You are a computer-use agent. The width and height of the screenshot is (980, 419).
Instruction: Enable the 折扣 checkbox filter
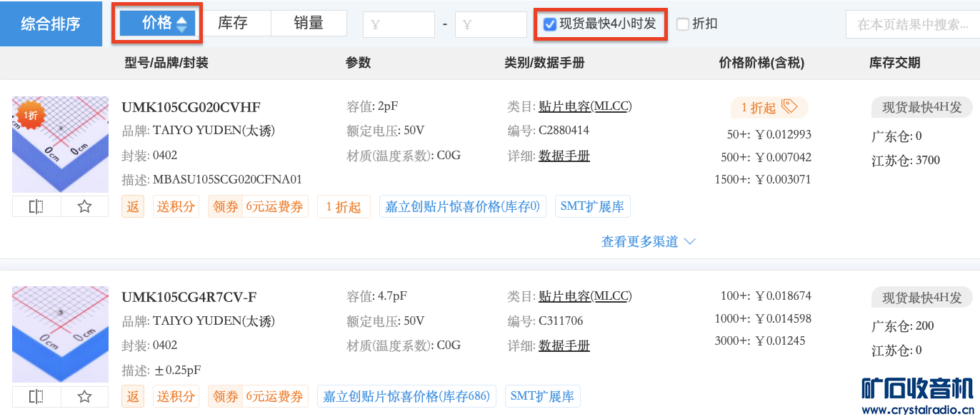pos(683,24)
